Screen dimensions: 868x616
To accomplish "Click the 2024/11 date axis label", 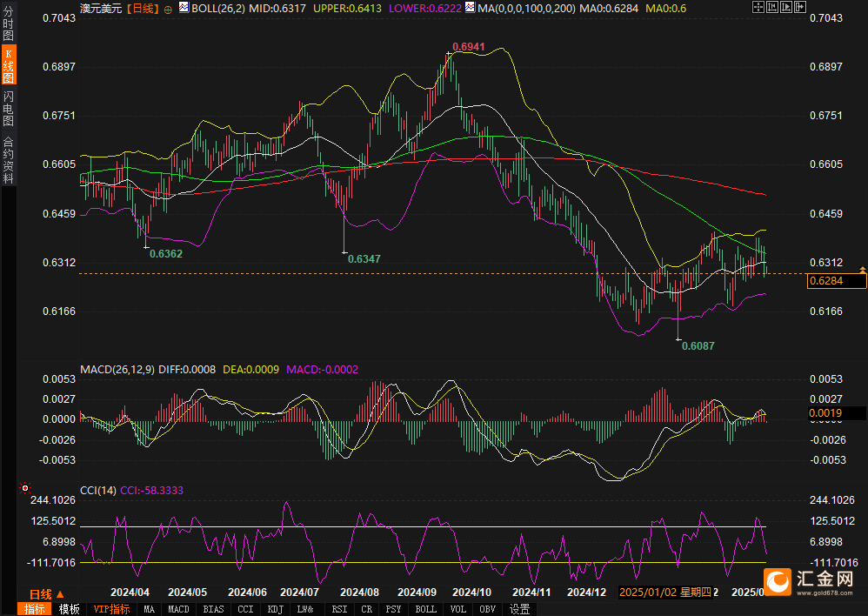I will coord(531,593).
